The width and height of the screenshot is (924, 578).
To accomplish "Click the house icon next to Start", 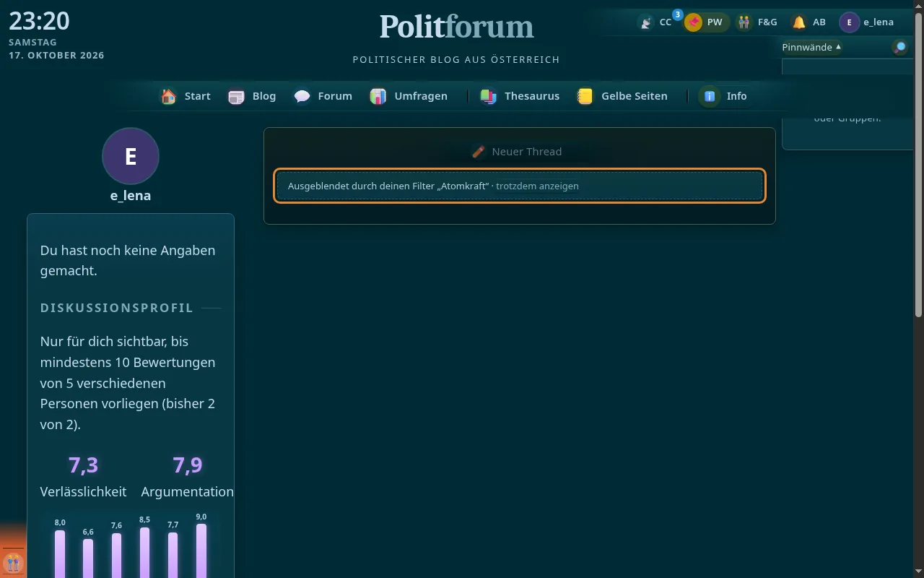I will [x=169, y=96].
